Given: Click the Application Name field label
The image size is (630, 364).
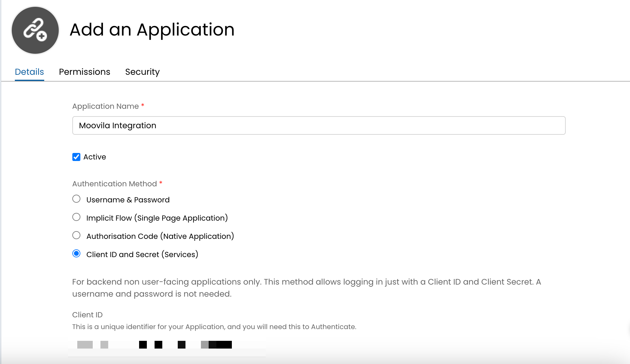Looking at the screenshot, I should (105, 106).
